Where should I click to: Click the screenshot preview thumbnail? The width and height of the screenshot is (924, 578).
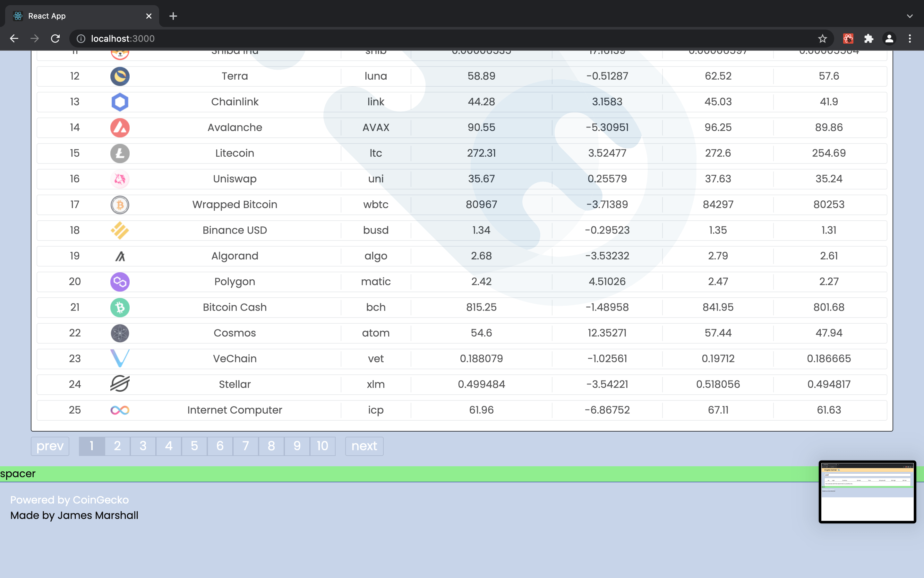[867, 492]
